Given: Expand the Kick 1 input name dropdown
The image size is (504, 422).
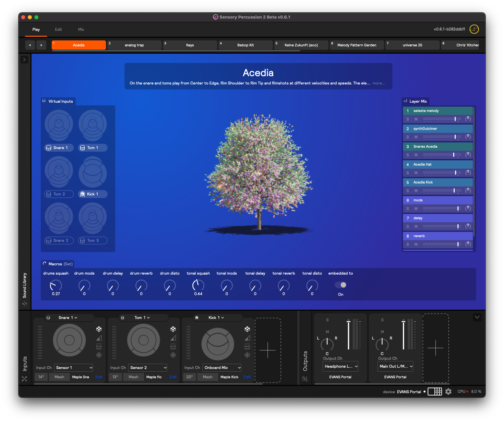Looking at the screenshot, I should click(x=216, y=318).
